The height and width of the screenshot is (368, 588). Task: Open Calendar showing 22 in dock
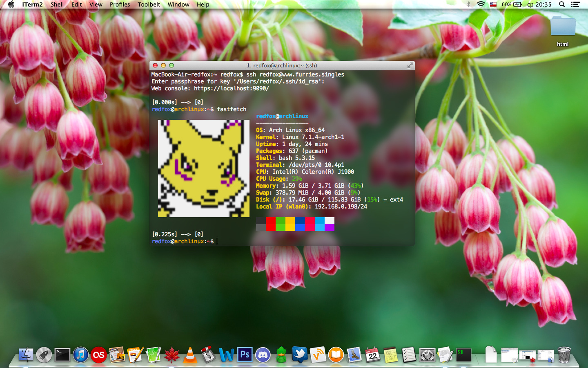pos(372,355)
